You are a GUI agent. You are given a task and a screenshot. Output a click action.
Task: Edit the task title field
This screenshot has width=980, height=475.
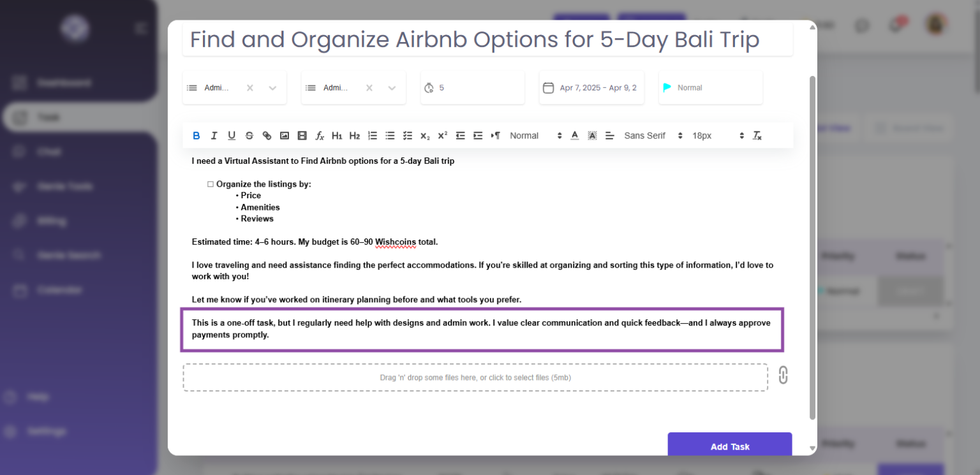tap(487, 40)
